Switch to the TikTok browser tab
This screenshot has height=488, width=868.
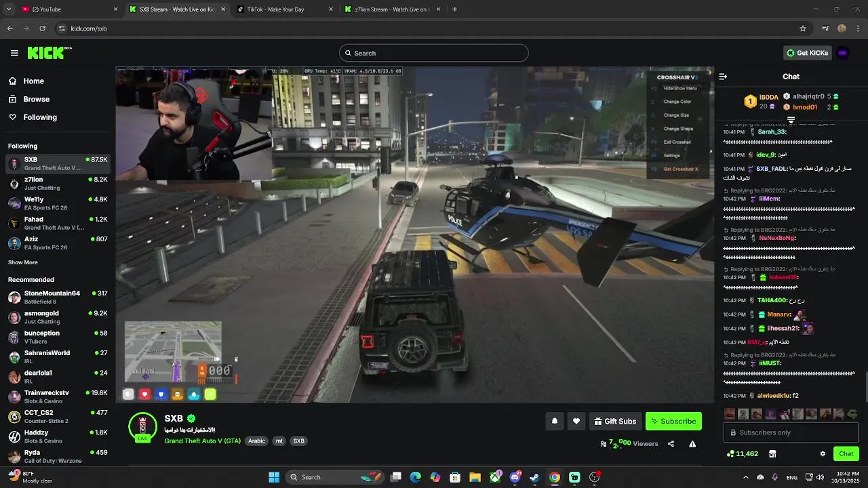[285, 9]
